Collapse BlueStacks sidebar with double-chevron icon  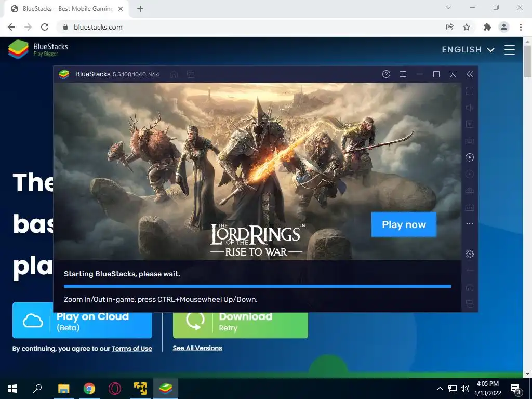click(x=470, y=74)
